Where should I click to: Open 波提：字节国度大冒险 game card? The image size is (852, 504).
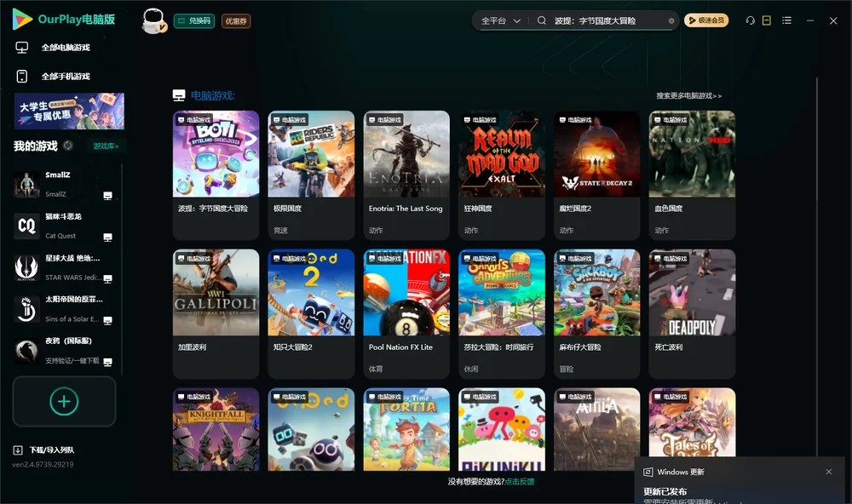point(216,175)
